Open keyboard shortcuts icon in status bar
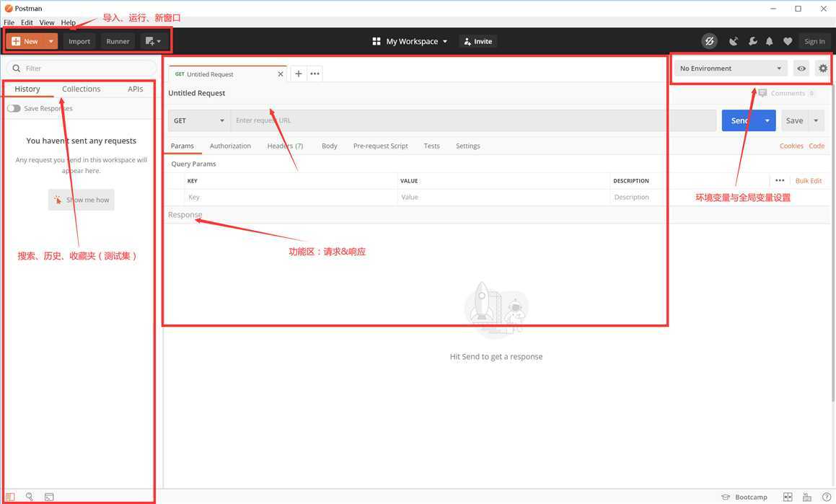Image resolution: width=836 pixels, height=504 pixels. (807, 497)
